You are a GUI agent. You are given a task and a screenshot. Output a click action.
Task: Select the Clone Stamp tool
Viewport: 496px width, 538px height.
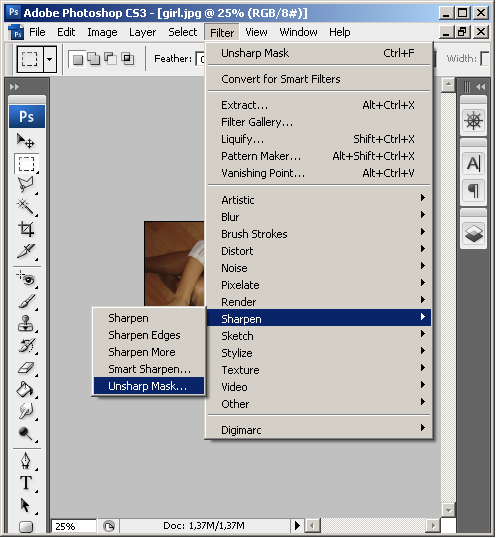[x=26, y=323]
